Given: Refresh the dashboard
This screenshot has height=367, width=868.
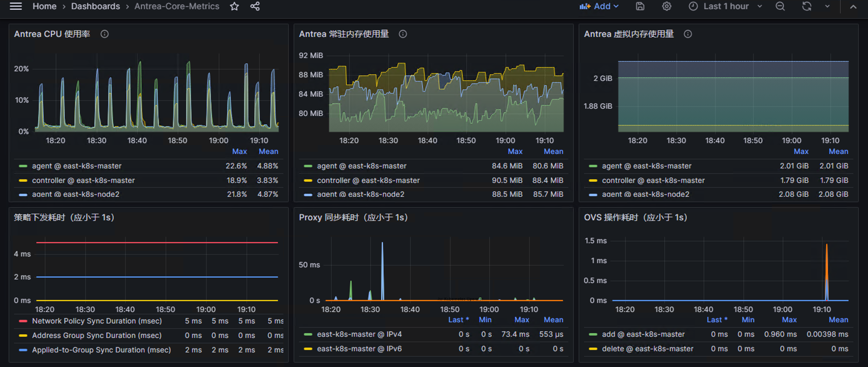Looking at the screenshot, I should (x=807, y=6).
